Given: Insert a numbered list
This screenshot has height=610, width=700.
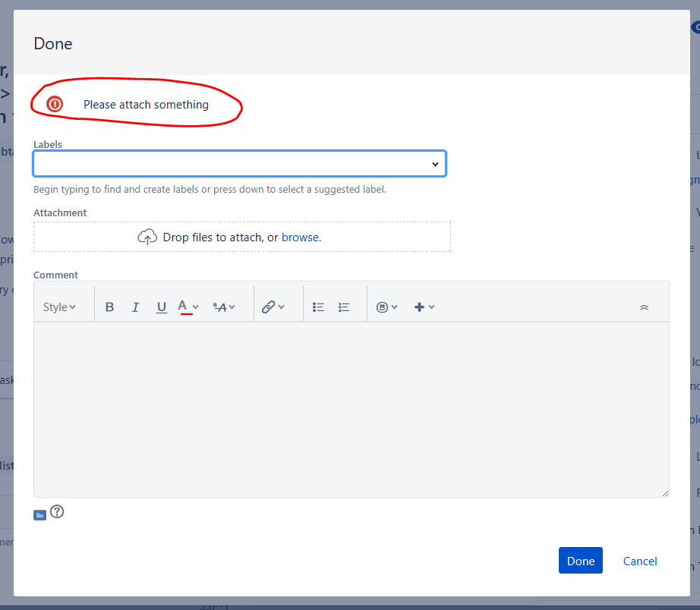Looking at the screenshot, I should [344, 307].
